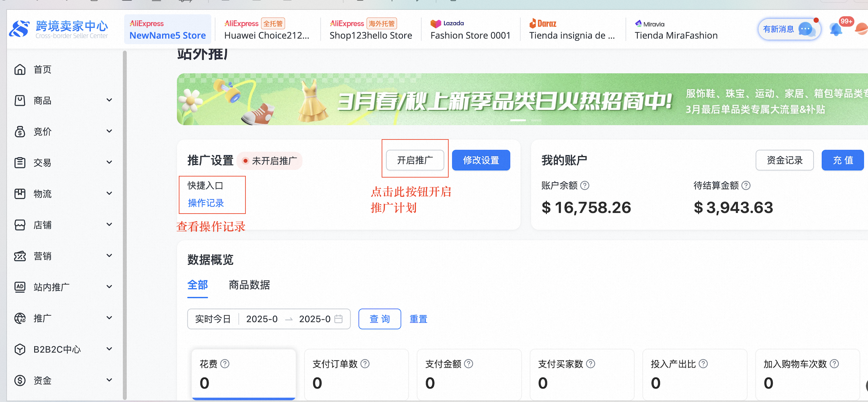This screenshot has height=402, width=868.
Task: Click the Home (首页) house icon
Action: point(20,70)
